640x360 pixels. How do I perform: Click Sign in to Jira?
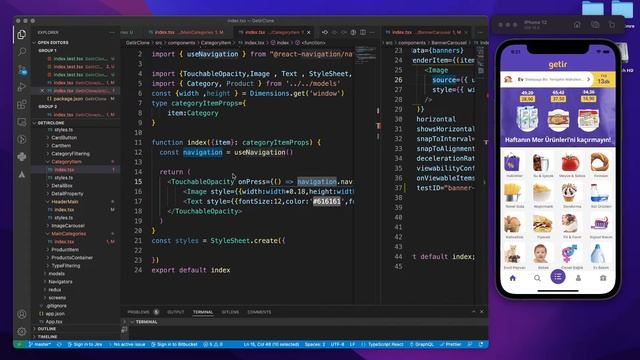tap(85, 344)
